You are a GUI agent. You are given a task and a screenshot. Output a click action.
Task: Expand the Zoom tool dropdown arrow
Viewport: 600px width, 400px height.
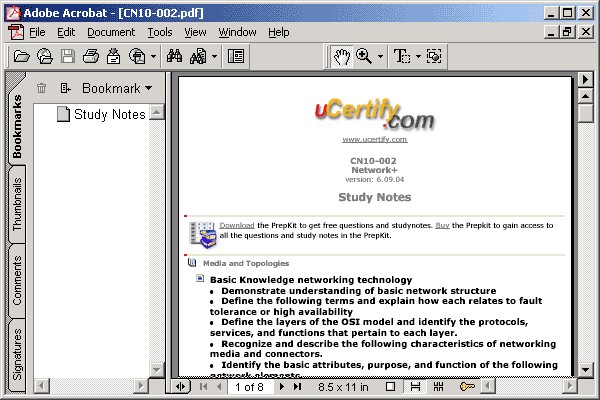[380, 56]
